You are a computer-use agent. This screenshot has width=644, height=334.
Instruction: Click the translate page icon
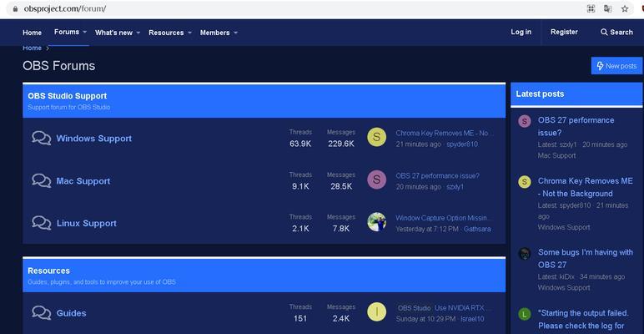608,8
